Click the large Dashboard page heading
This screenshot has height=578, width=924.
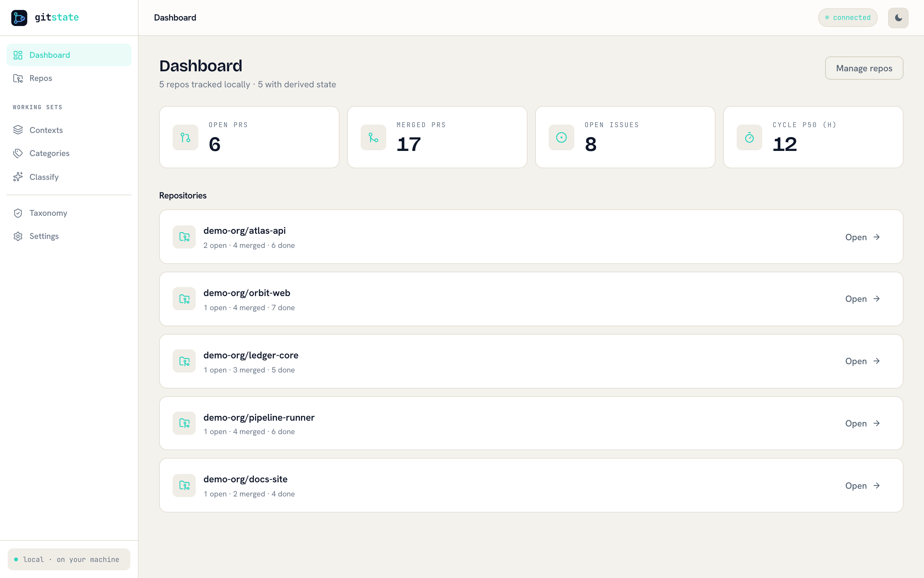(201, 66)
